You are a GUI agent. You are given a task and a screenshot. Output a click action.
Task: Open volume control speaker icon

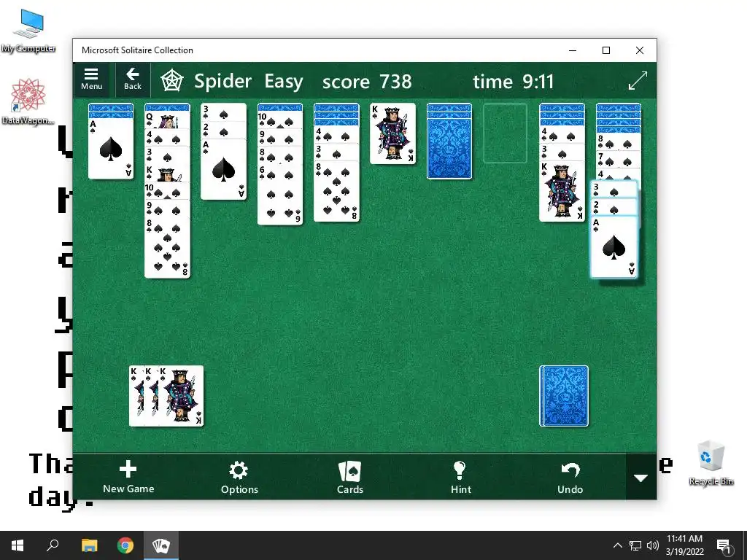pos(653,545)
